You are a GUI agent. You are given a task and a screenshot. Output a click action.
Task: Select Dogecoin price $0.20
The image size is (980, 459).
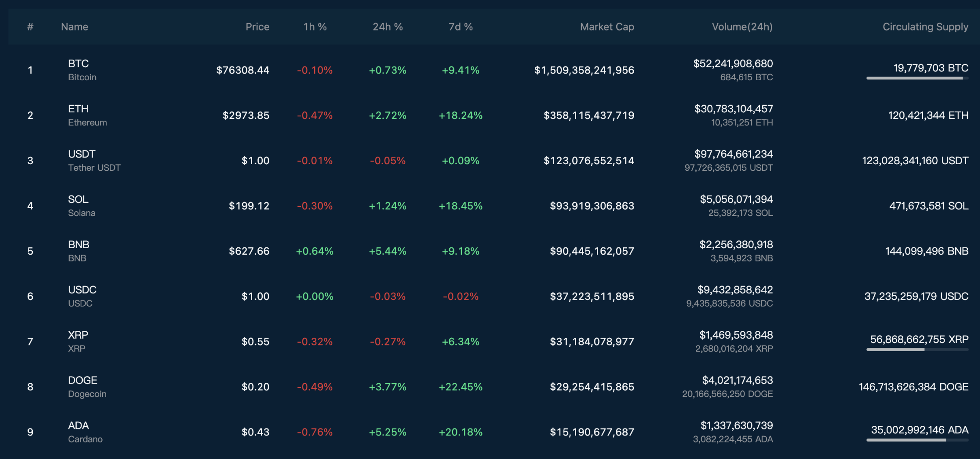point(255,387)
